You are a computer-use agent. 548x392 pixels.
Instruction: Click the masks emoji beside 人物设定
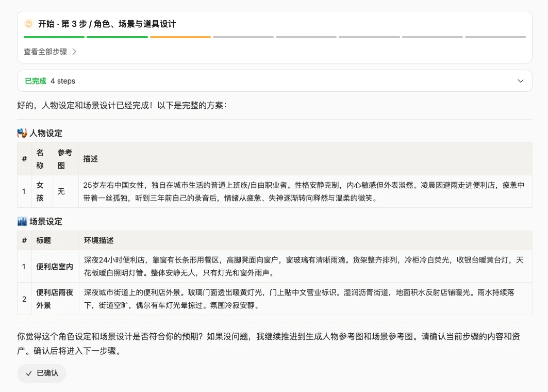point(22,133)
